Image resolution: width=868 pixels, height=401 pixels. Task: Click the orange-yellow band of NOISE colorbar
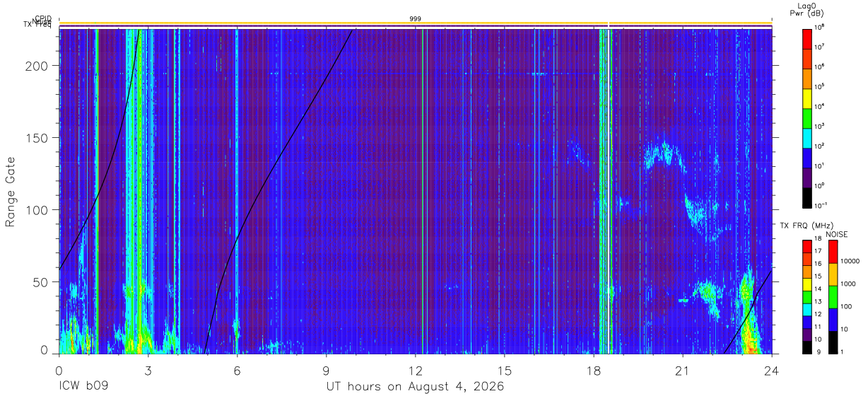(x=833, y=274)
